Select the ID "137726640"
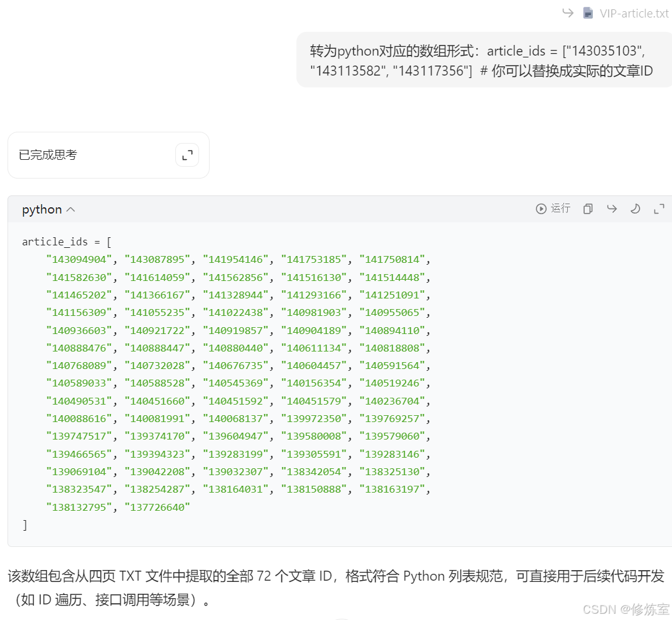The width and height of the screenshot is (672, 620). click(158, 507)
